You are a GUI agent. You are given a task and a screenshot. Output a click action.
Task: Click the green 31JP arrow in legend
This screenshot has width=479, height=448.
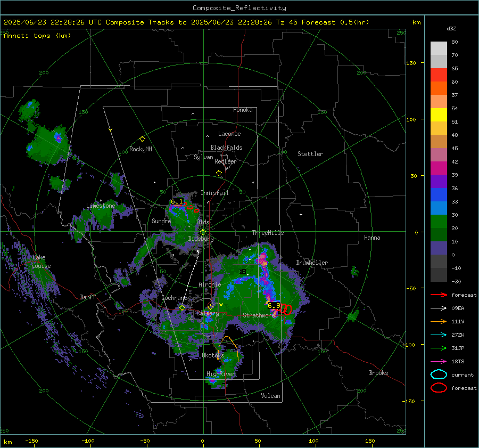click(439, 348)
